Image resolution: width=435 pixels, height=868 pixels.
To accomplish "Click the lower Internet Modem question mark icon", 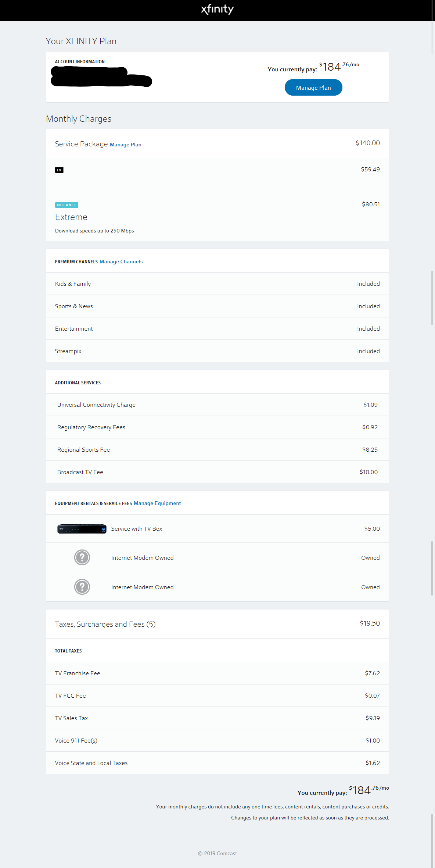I will 82,587.
